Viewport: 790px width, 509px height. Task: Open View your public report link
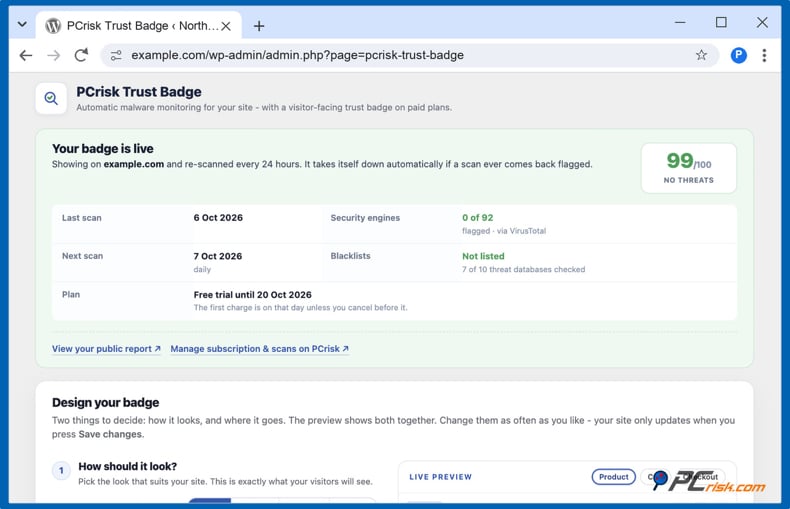pyautogui.click(x=106, y=349)
